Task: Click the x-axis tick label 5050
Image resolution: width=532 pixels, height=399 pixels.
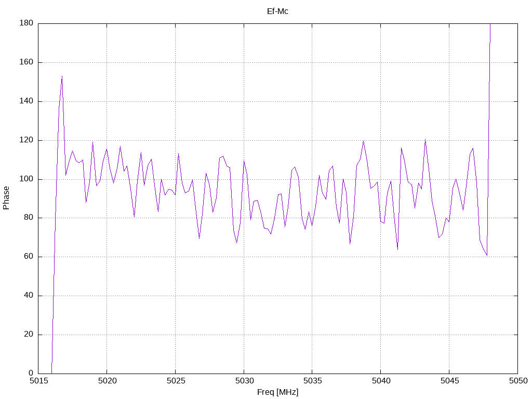Action: pyautogui.click(x=518, y=381)
